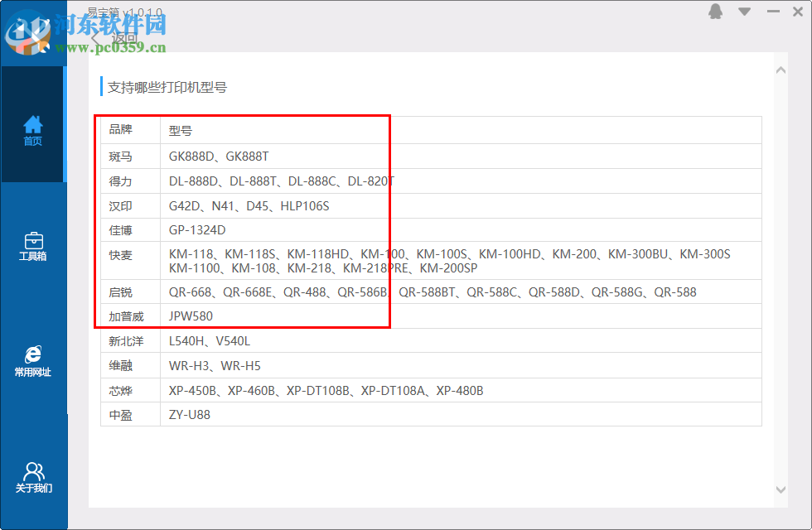Close the 易宝箱 window

tap(798, 12)
